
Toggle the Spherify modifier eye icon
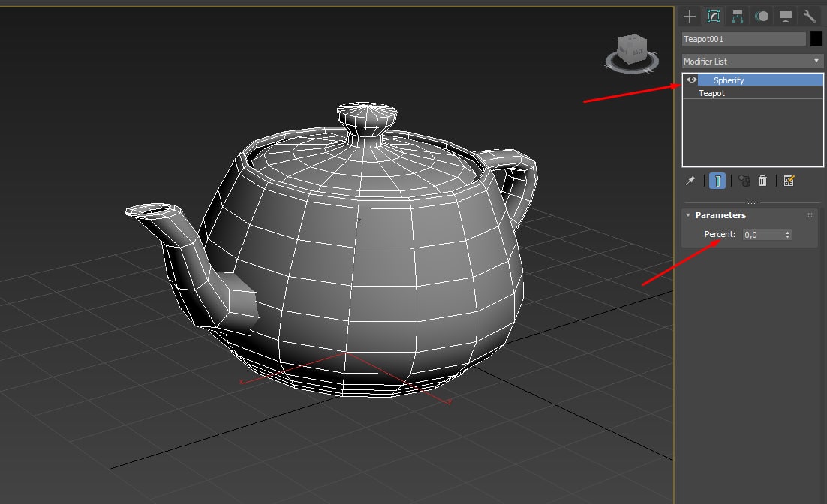pos(691,79)
